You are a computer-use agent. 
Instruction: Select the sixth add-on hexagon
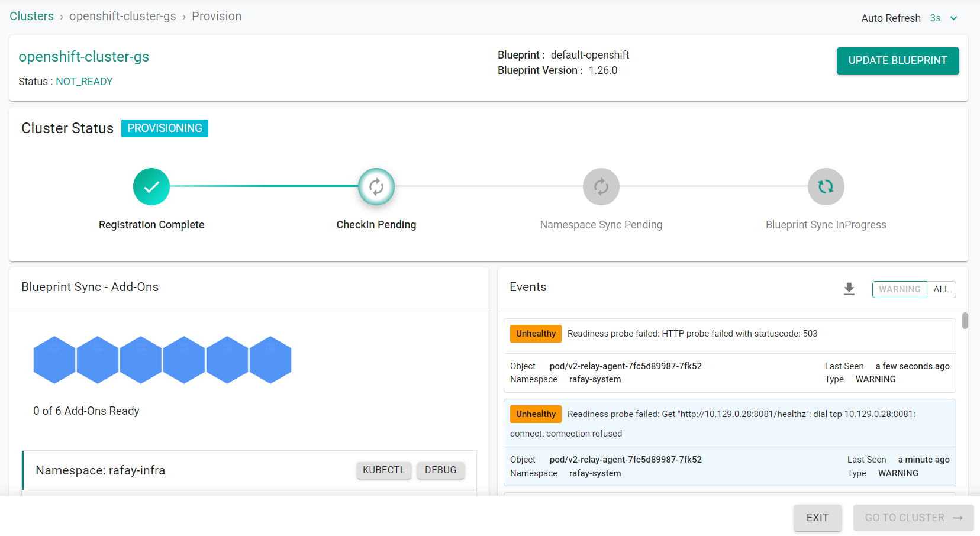(270, 360)
